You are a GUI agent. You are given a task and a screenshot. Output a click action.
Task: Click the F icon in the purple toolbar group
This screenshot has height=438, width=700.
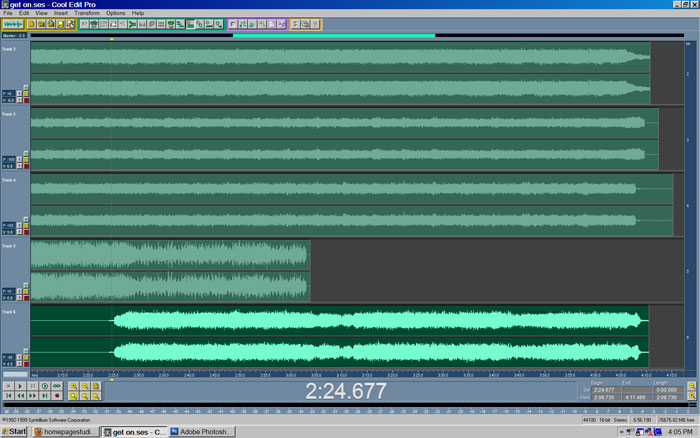[x=233, y=24]
